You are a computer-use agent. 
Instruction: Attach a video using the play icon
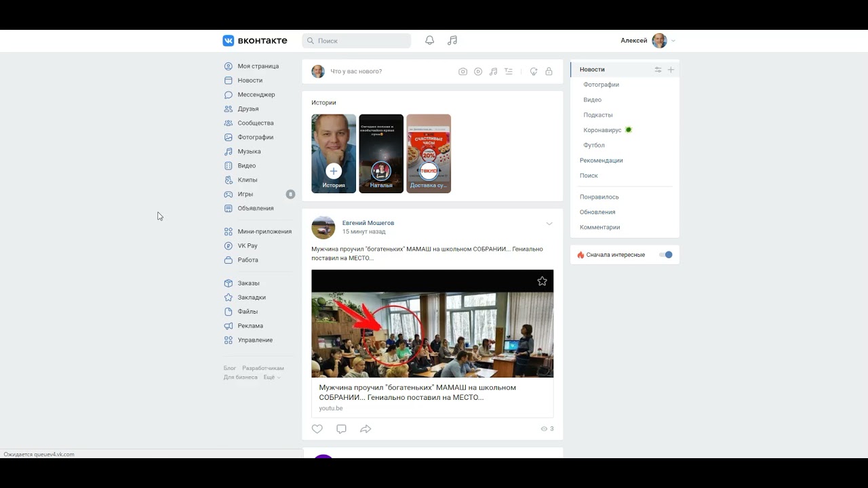tap(478, 71)
